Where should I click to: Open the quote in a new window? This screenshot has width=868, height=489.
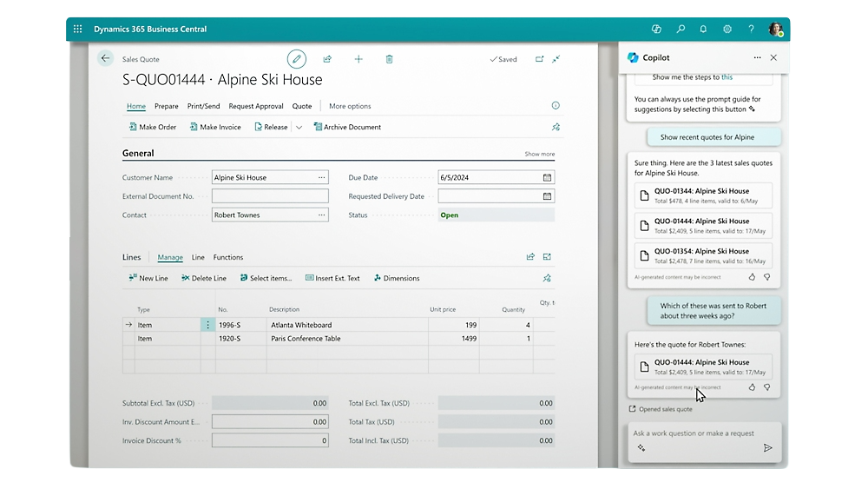539,59
